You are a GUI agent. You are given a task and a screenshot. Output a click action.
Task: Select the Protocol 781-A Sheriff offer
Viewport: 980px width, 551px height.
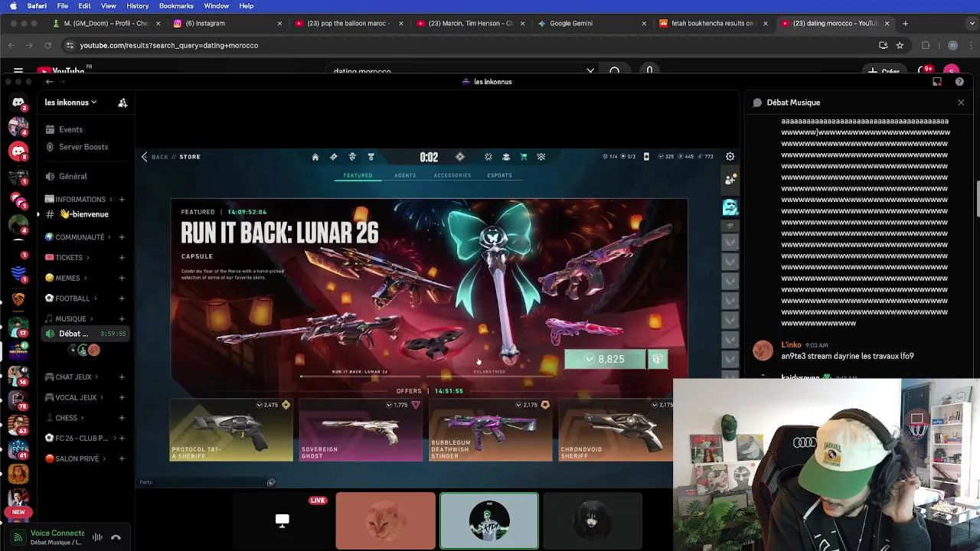click(230, 430)
